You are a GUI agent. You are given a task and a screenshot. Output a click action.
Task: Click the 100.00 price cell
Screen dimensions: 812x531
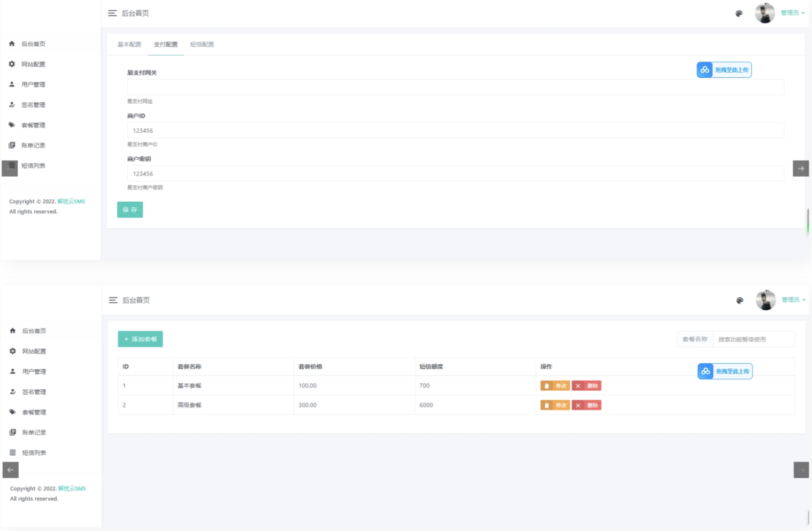click(355, 385)
